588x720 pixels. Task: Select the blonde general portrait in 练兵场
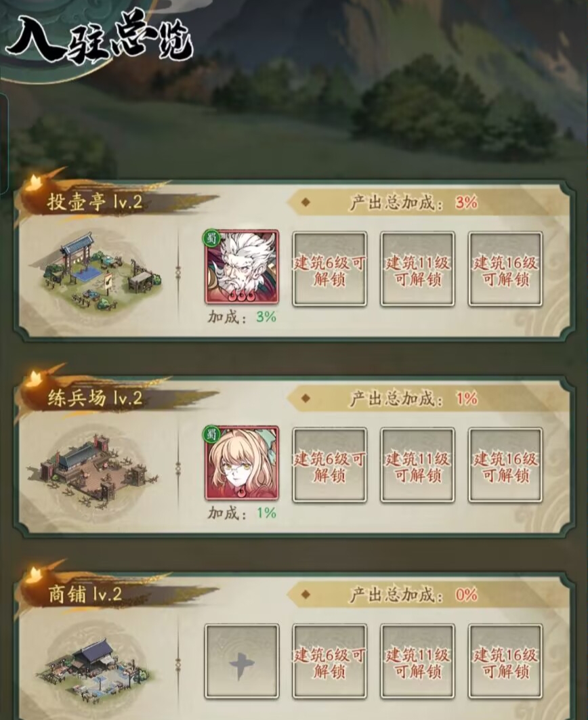(x=242, y=463)
